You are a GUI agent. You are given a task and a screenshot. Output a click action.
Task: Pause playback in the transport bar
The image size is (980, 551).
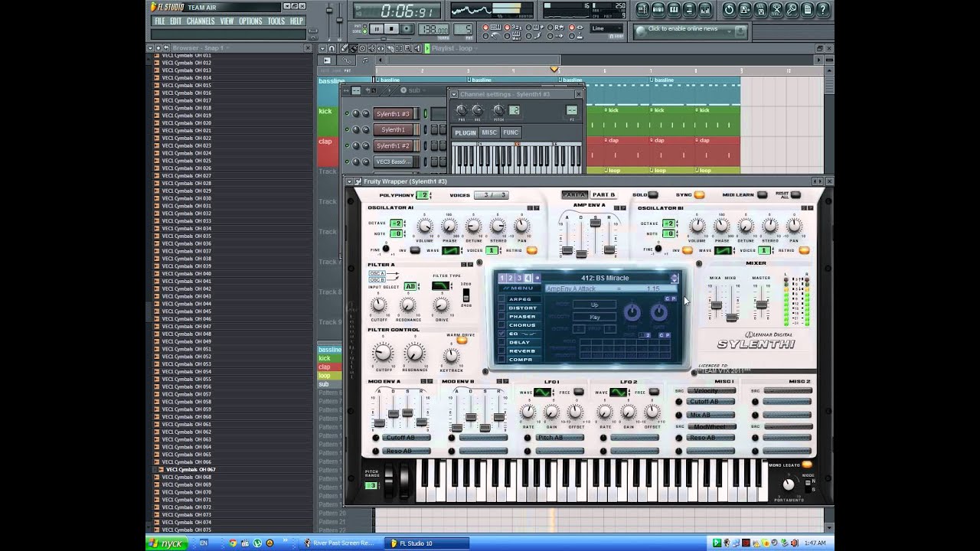coord(377,29)
